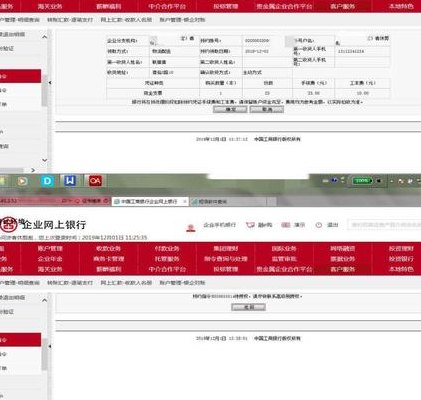The width and height of the screenshot is (421, 400).
Task: Open 付款业务 menu in lower page
Action: pos(167,248)
